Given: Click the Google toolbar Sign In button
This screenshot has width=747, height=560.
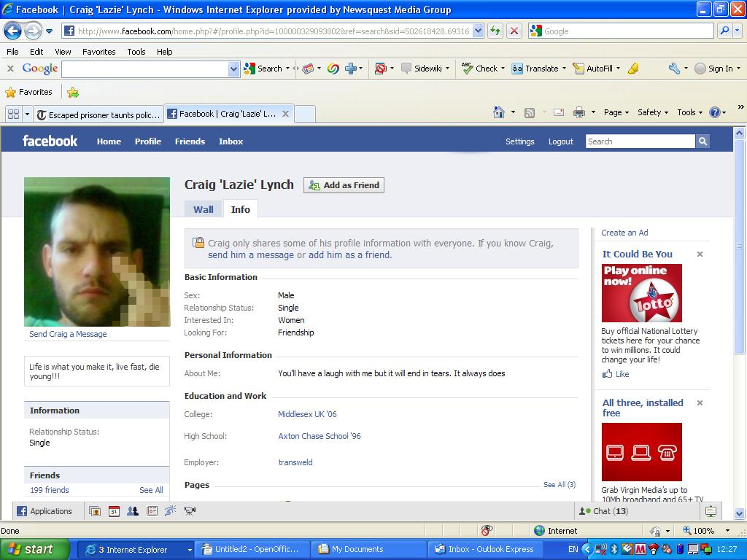Looking at the screenshot, I should [713, 69].
